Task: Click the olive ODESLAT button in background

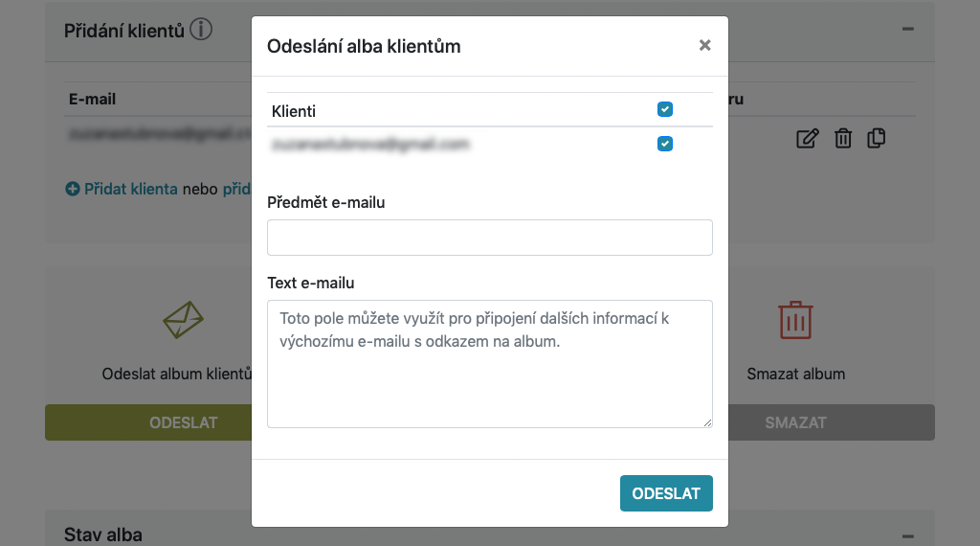Action: click(x=148, y=422)
